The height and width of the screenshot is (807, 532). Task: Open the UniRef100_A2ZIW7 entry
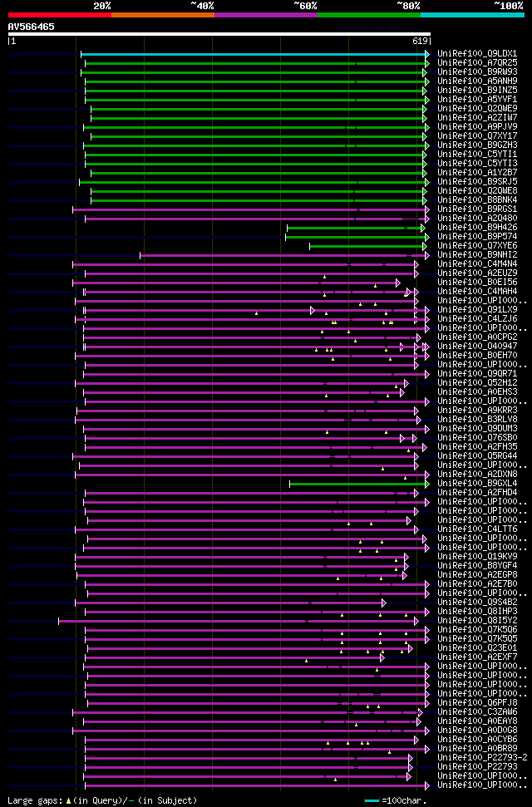click(477, 118)
